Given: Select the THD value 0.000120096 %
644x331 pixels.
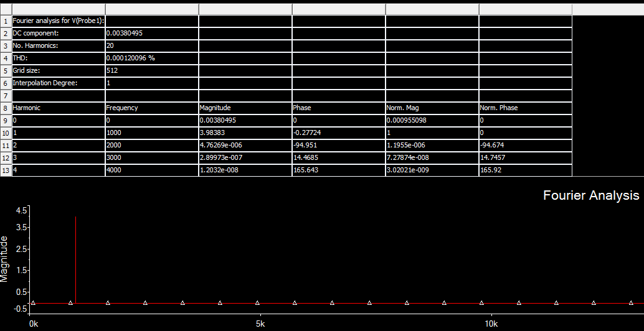Looking at the screenshot, I should coord(152,58).
